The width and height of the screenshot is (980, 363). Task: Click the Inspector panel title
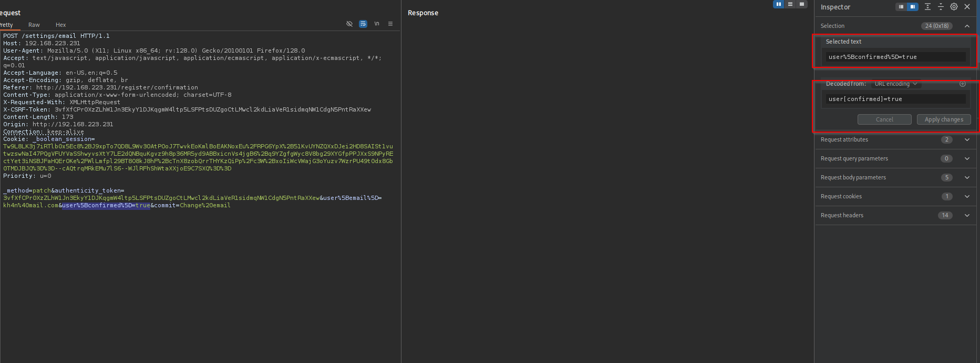point(835,7)
